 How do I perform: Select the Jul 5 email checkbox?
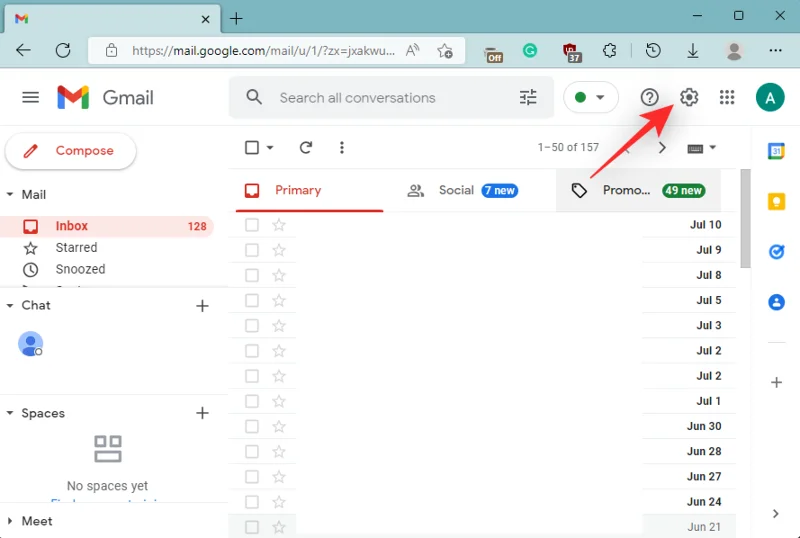point(252,300)
